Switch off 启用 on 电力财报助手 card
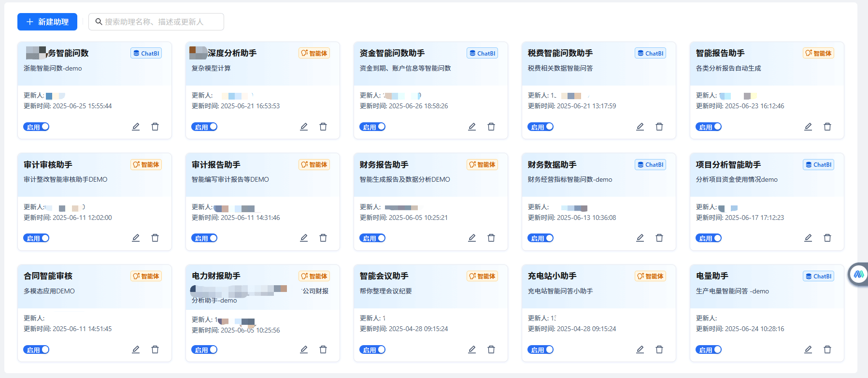The image size is (868, 378). coord(204,349)
